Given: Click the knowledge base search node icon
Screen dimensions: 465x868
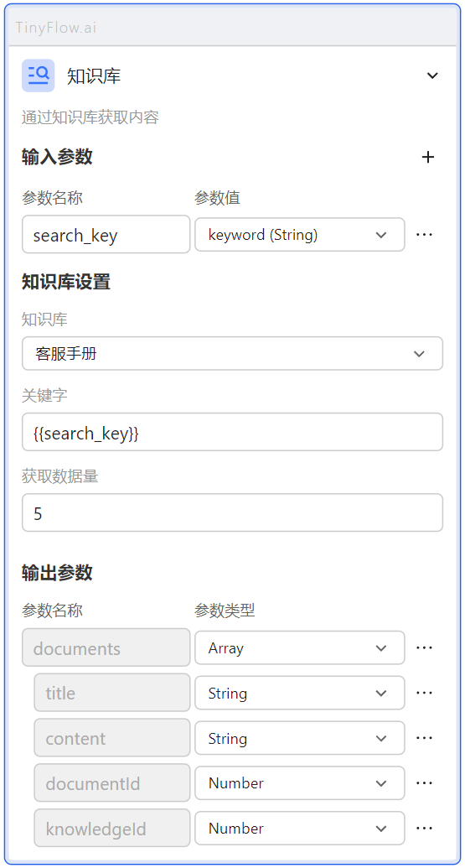Looking at the screenshot, I should coord(39,75).
